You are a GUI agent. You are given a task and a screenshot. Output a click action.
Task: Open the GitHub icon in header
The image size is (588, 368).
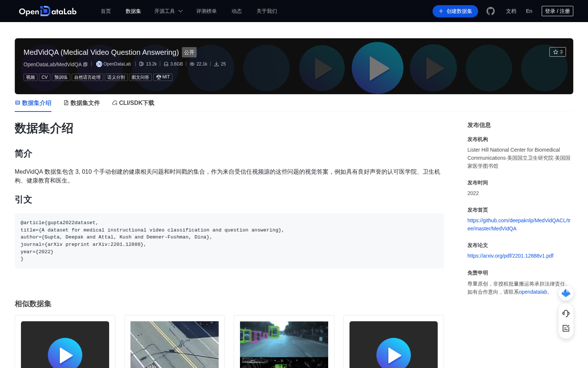pyautogui.click(x=491, y=11)
